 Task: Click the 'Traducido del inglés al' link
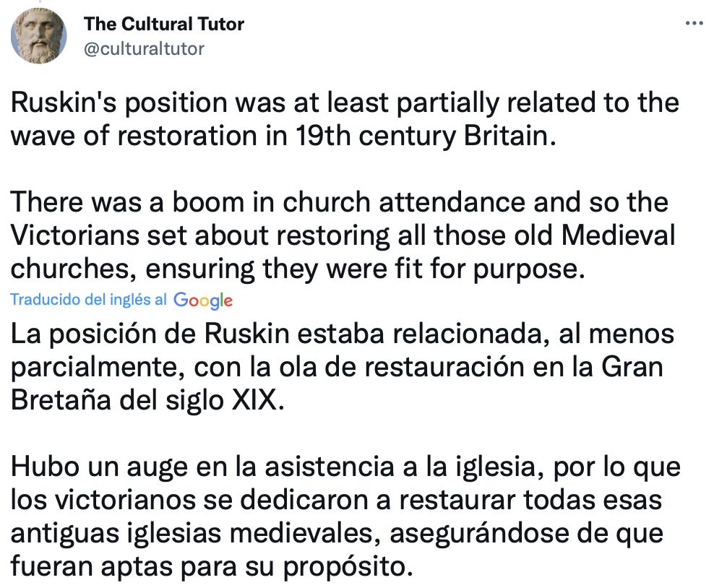point(88,300)
